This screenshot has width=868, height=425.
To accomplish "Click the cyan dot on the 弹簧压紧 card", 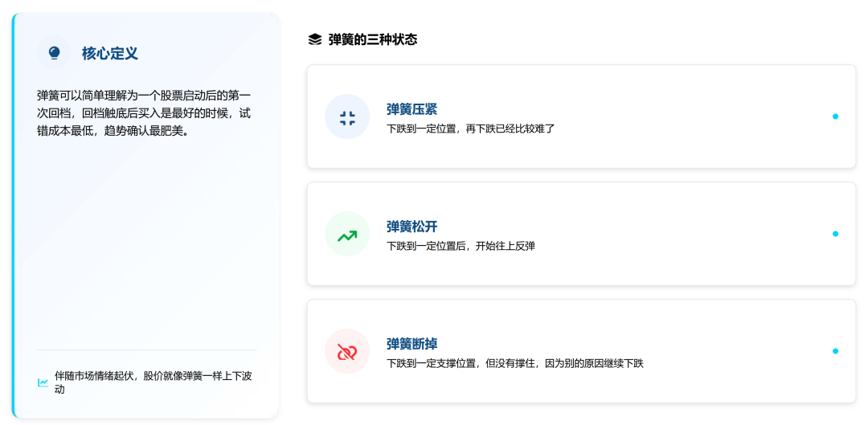I will pyautogui.click(x=835, y=116).
